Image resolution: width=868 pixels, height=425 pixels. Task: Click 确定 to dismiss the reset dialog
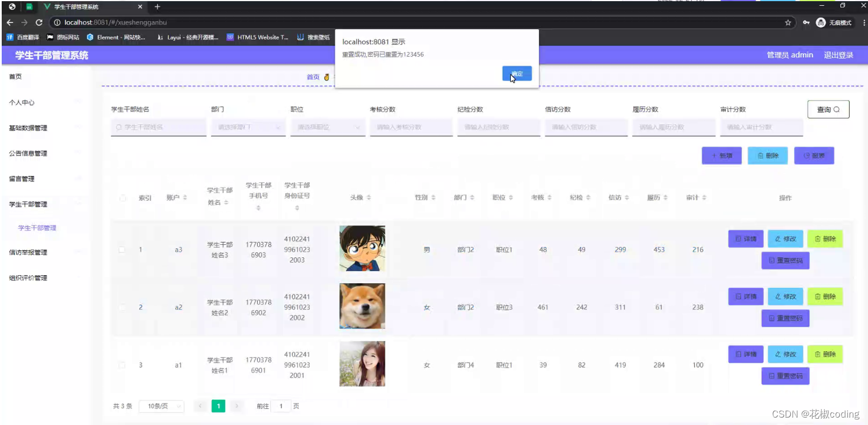point(517,73)
